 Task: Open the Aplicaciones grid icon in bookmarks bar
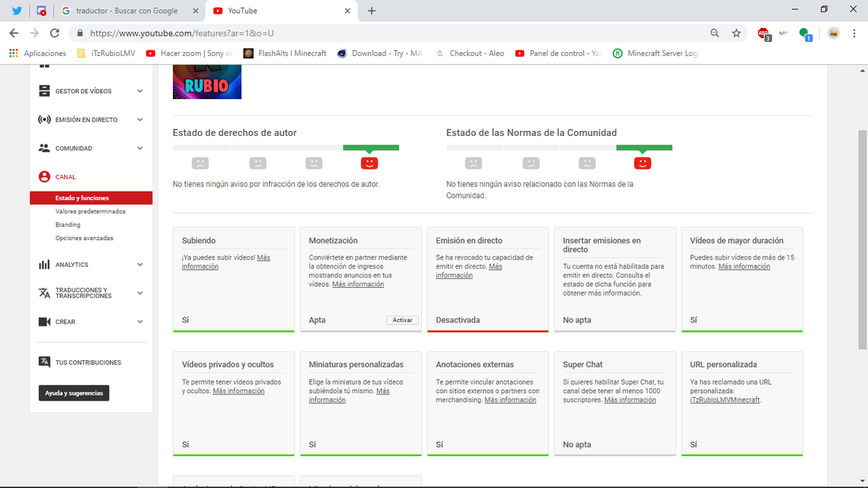(x=13, y=53)
